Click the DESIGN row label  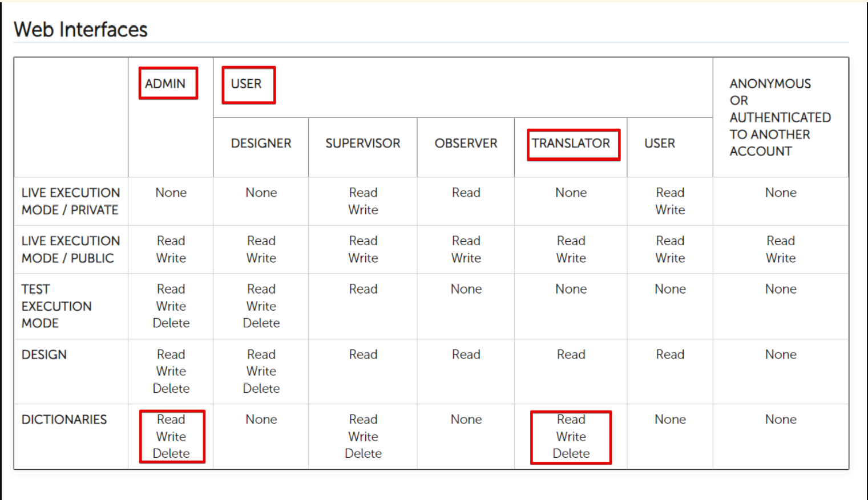[x=44, y=355]
